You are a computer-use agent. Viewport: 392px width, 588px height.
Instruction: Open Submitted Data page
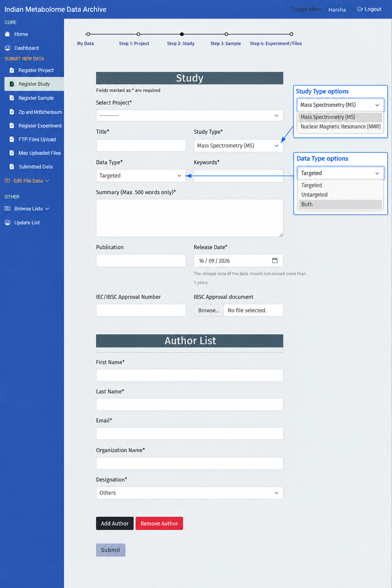coord(36,167)
